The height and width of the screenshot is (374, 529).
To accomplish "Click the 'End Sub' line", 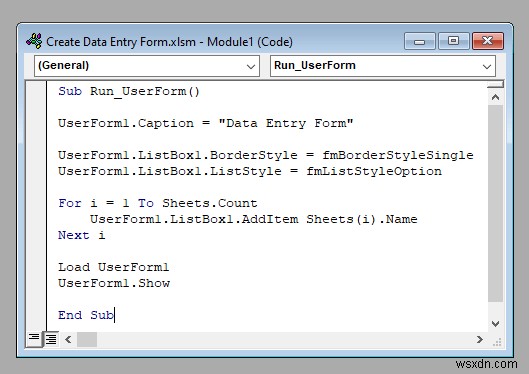I will coord(86,315).
